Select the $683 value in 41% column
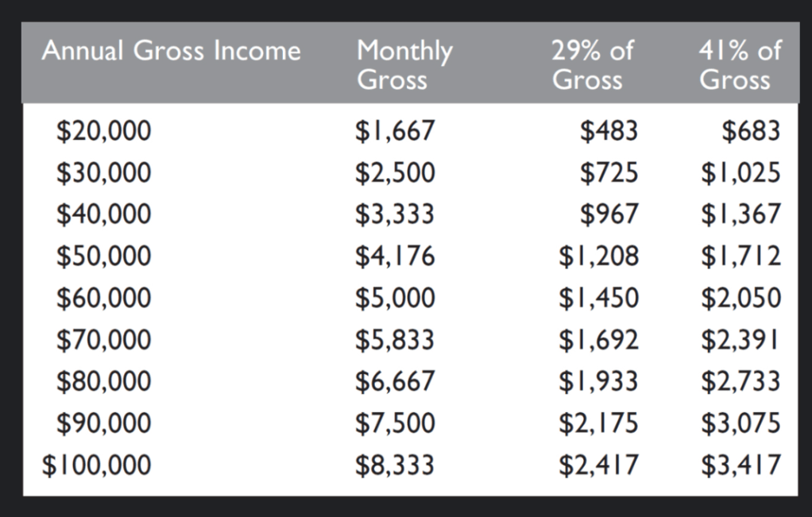 [751, 131]
